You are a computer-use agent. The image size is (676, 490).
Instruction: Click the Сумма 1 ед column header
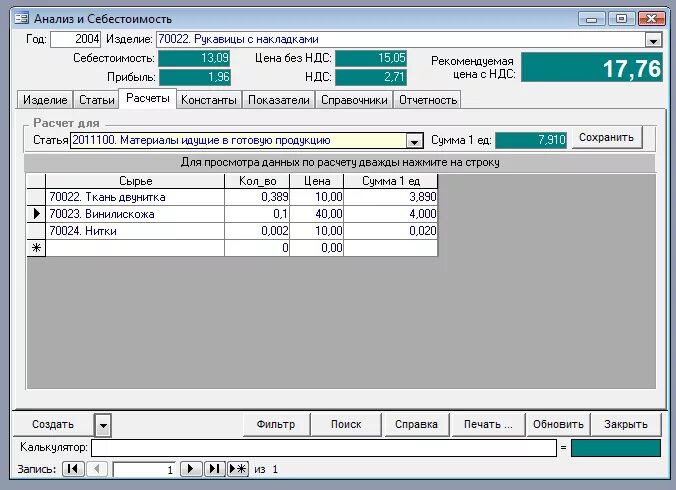point(391,181)
